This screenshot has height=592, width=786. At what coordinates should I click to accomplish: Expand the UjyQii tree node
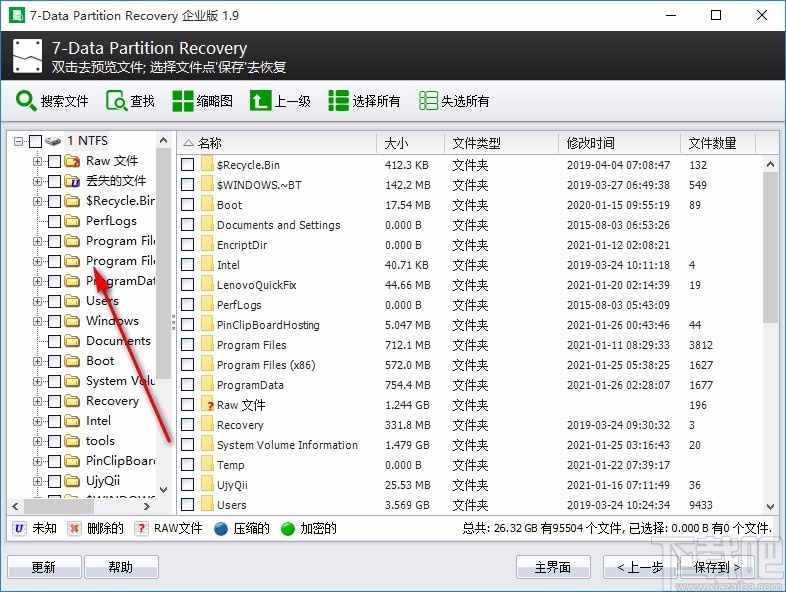(x=37, y=481)
